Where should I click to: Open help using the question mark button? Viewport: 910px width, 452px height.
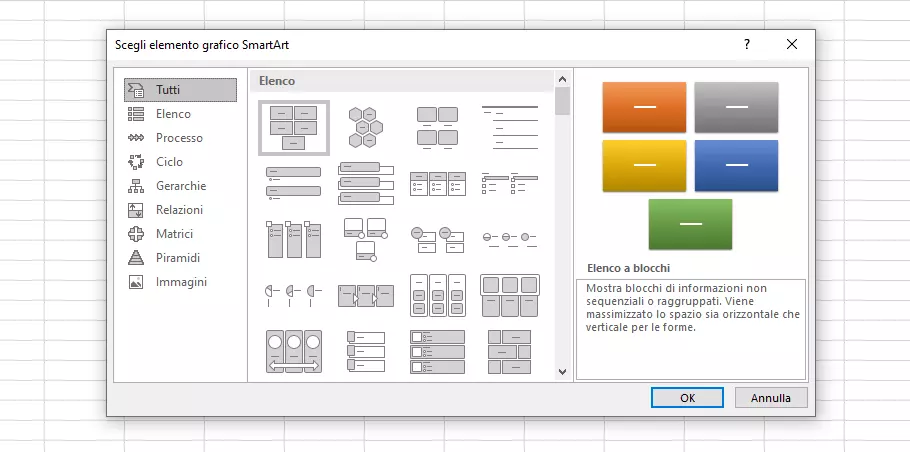click(x=747, y=44)
